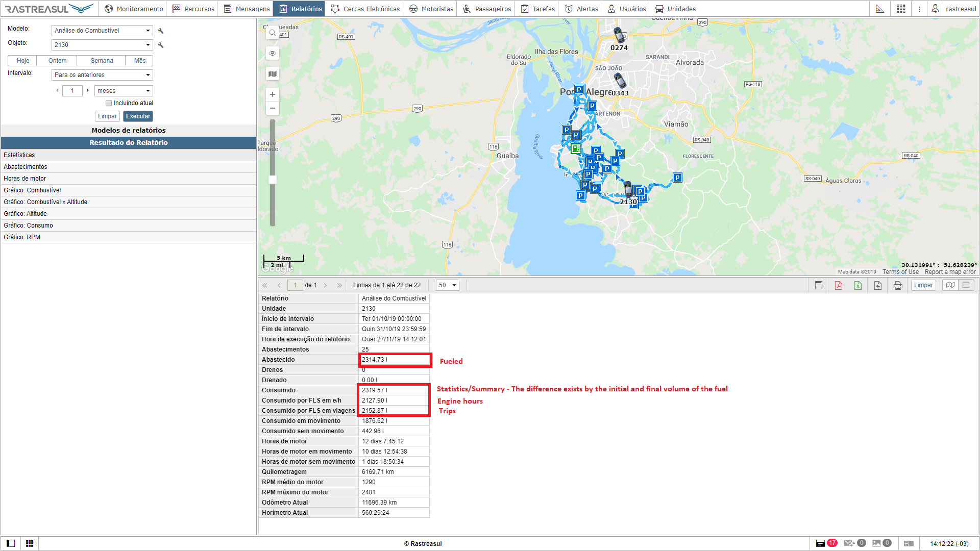
Task: Enable the Incluindo atual checkbox
Action: click(x=109, y=103)
